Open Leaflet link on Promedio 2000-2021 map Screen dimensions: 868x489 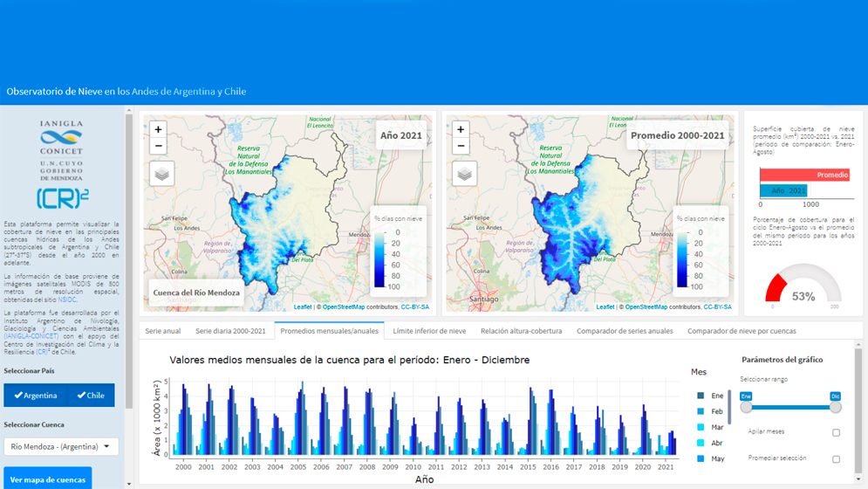[605, 306]
